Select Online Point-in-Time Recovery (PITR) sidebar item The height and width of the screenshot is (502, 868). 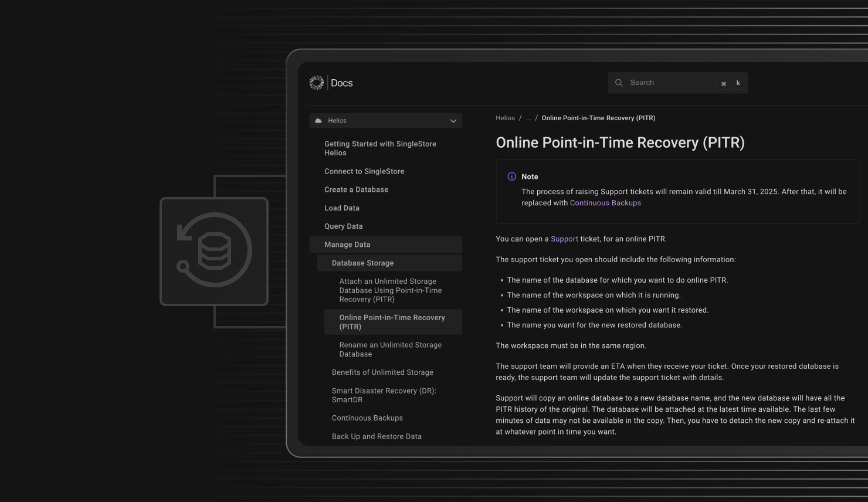393,322
